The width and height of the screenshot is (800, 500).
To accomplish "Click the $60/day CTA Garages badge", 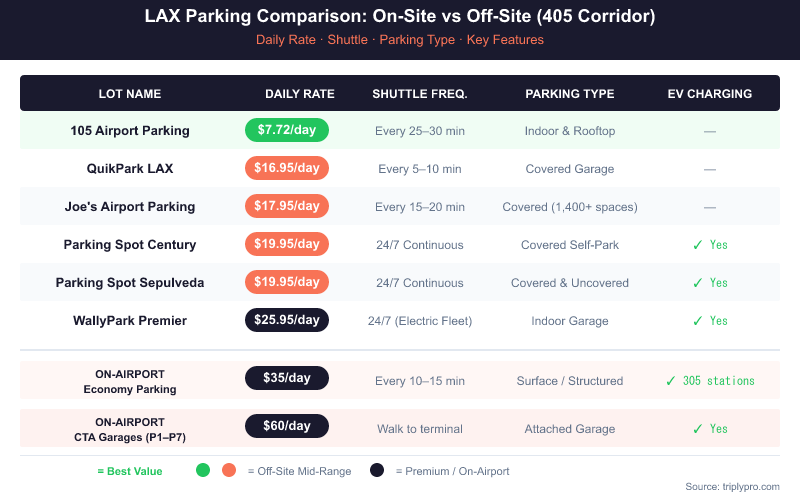I will [287, 426].
